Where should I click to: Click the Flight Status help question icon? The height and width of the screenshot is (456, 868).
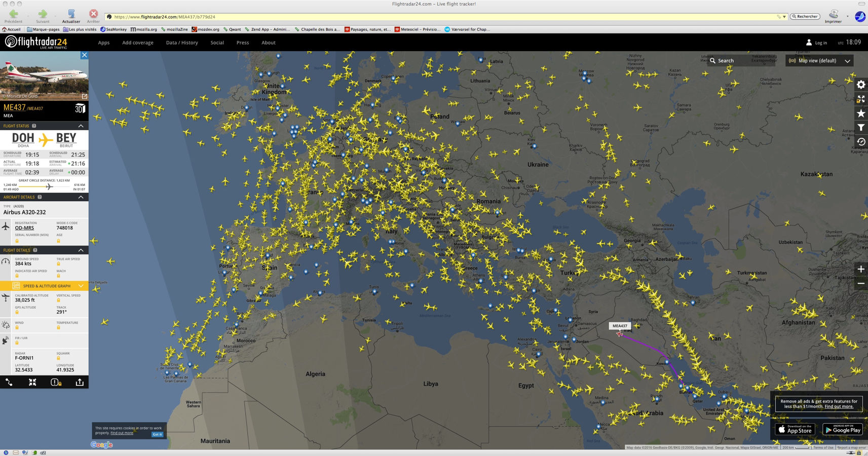[x=34, y=126]
